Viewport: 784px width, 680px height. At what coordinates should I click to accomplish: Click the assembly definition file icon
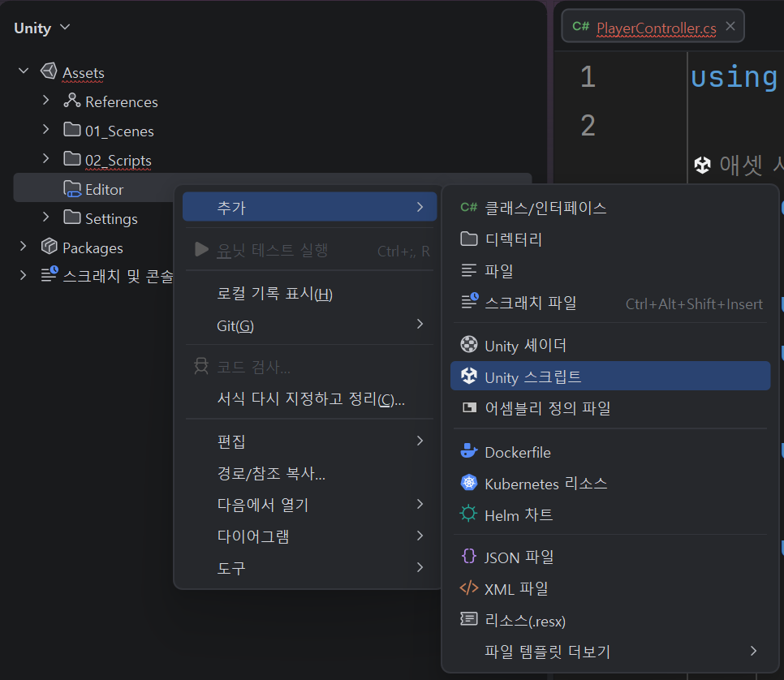click(469, 407)
